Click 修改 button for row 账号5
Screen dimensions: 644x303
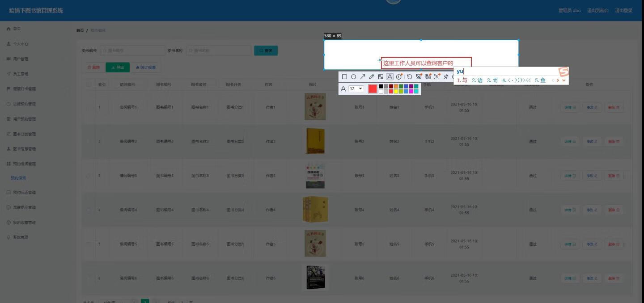click(592, 244)
